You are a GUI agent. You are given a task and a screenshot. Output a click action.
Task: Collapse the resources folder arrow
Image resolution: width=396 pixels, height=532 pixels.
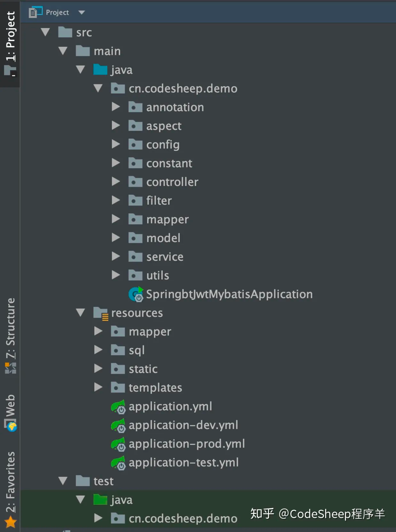(x=80, y=313)
